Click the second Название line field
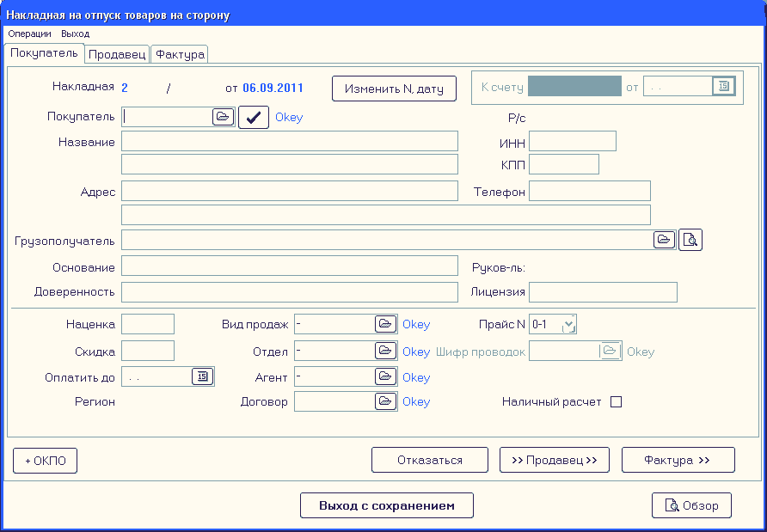This screenshot has height=532, width=767. pos(290,164)
